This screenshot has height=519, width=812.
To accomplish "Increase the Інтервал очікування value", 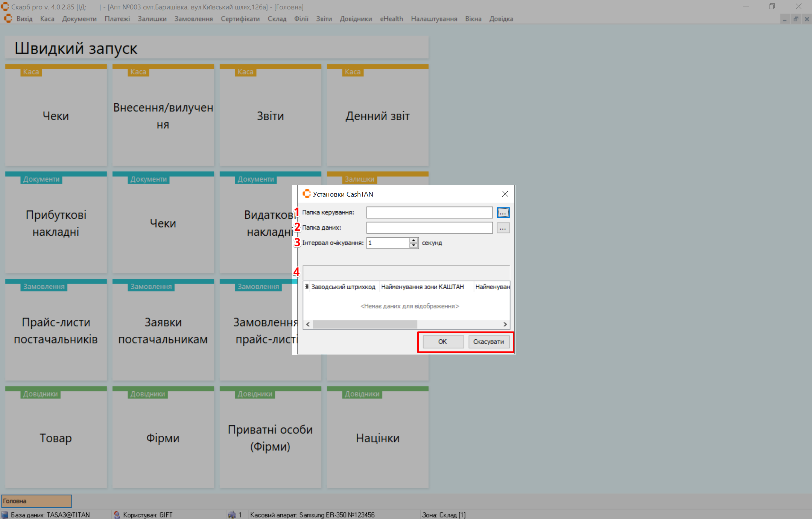I will (x=414, y=240).
